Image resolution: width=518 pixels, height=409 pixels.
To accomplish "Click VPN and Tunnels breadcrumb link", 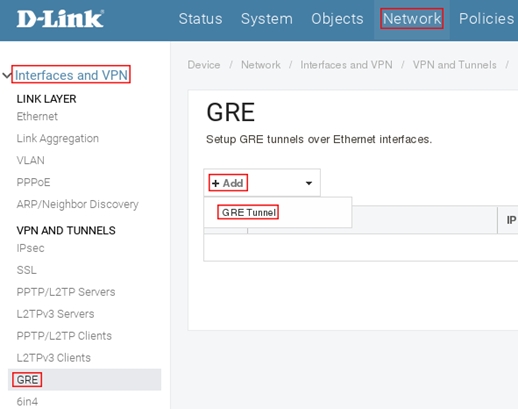I will (454, 65).
